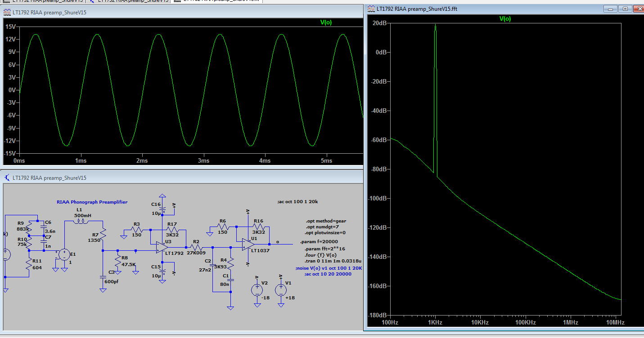Click V(o) trace label in waveform window
Screen dimensions: 644x338
pos(326,22)
